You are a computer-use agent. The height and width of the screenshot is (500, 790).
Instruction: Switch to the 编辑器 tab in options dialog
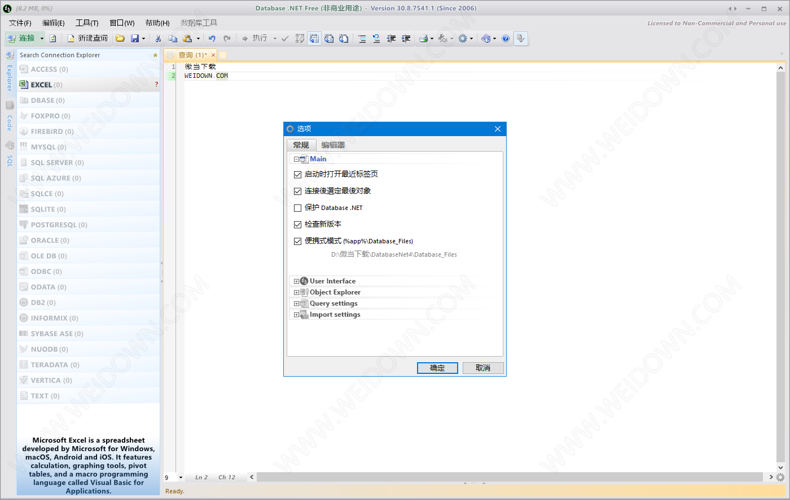(x=333, y=145)
